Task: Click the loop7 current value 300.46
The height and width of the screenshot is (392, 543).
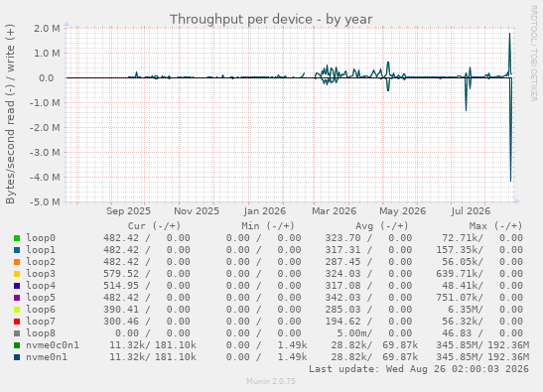Action: tap(121, 321)
